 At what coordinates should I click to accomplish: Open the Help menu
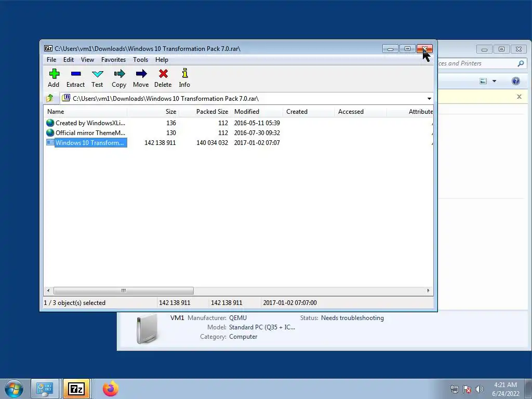click(x=162, y=60)
